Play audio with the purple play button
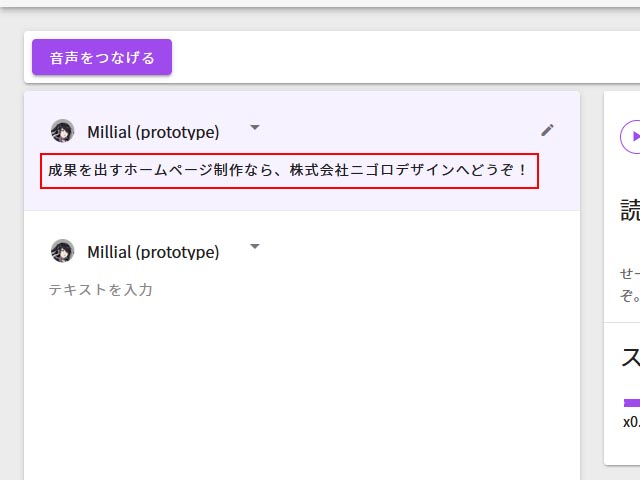640x480 pixels. [631, 137]
